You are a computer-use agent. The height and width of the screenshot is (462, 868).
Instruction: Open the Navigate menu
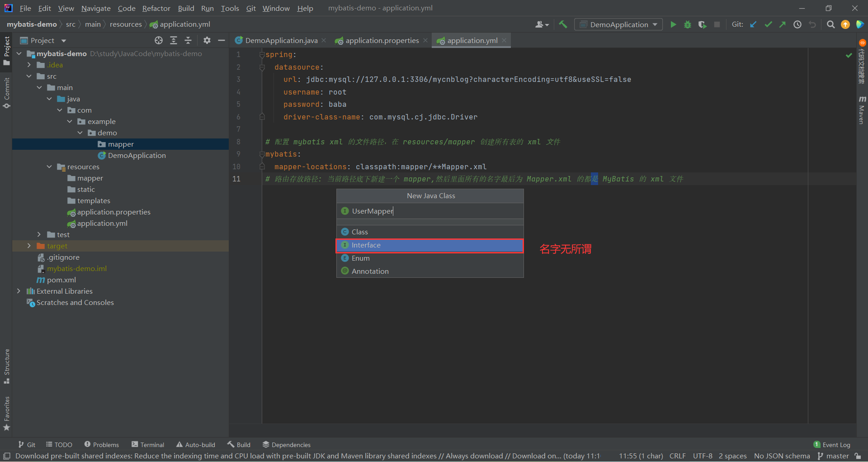pyautogui.click(x=96, y=8)
